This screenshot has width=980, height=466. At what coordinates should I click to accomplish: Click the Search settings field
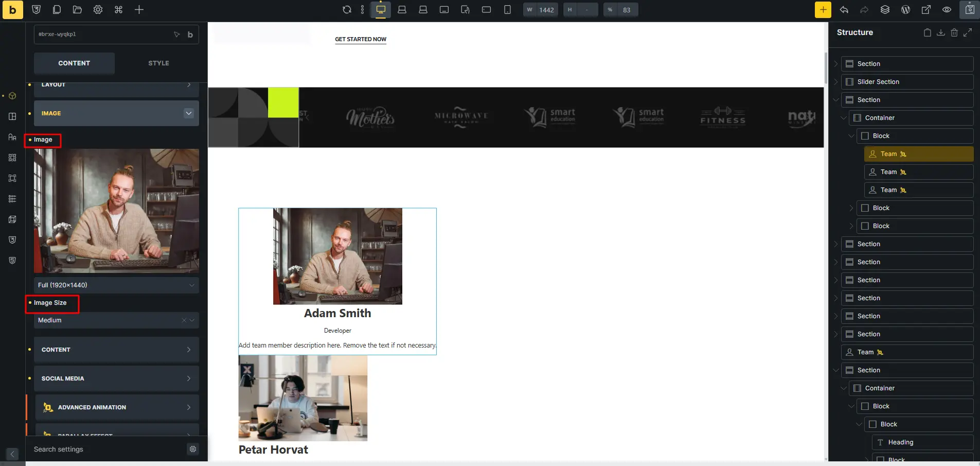coord(108,450)
